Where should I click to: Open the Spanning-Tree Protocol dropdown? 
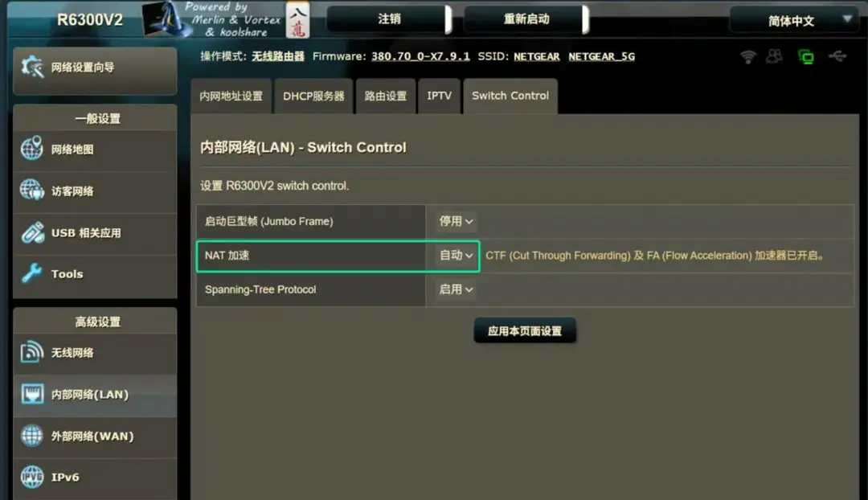456,289
